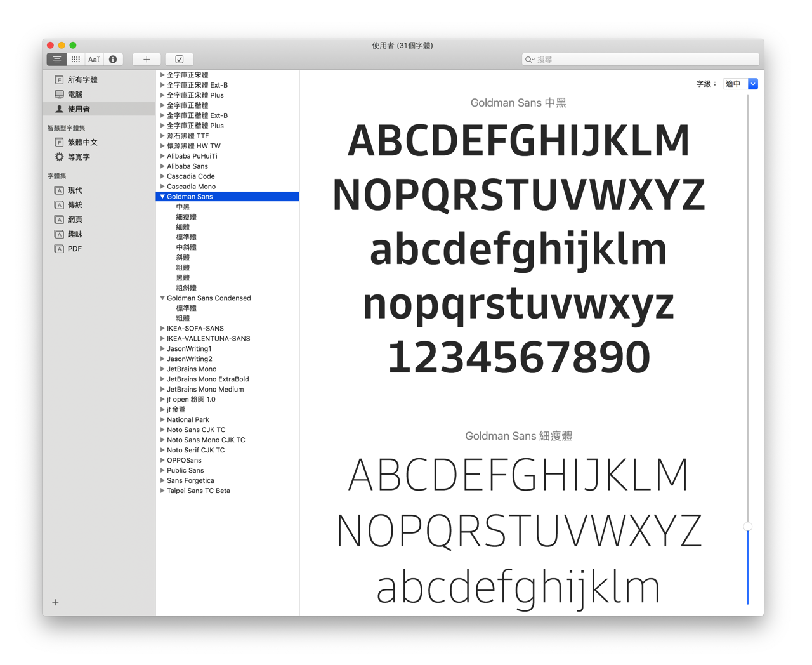Viewport: 812px width, 665px height.
Task: Select 全字庫正楷體 Plus row
Action: point(228,126)
